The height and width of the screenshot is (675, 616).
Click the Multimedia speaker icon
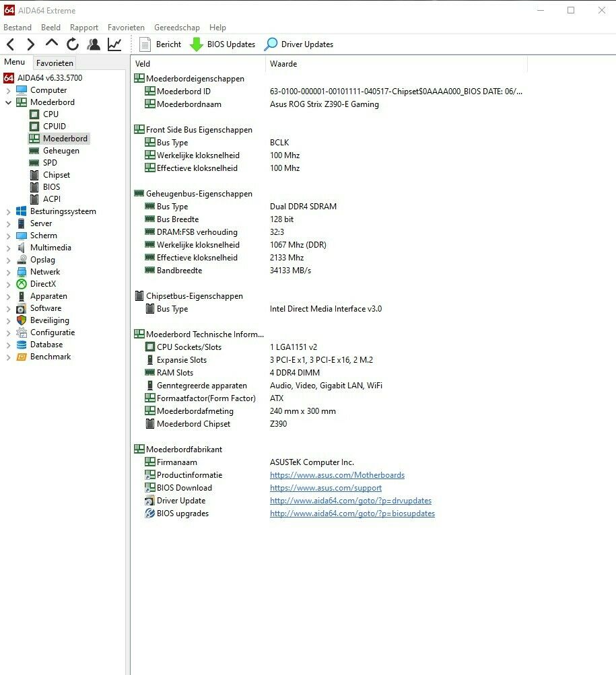point(21,248)
